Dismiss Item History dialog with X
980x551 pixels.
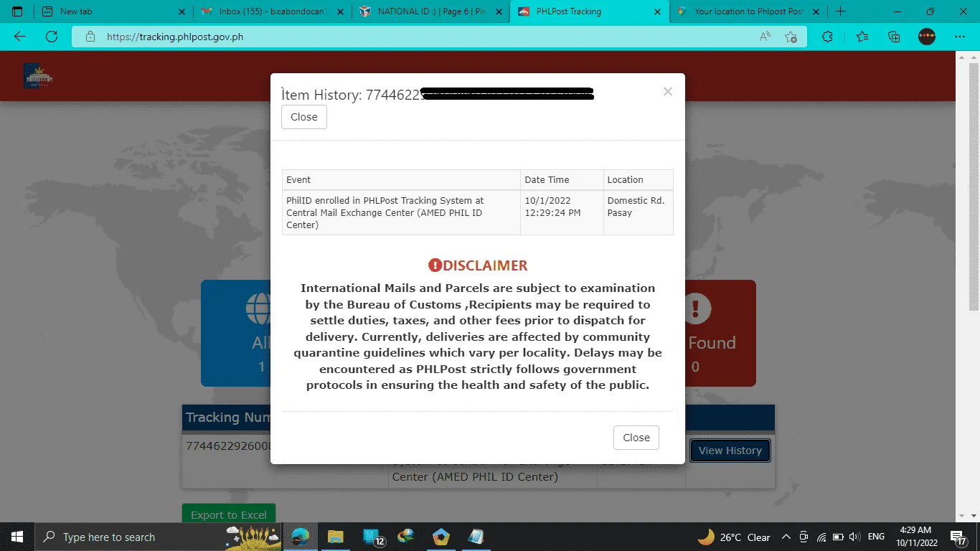point(667,92)
